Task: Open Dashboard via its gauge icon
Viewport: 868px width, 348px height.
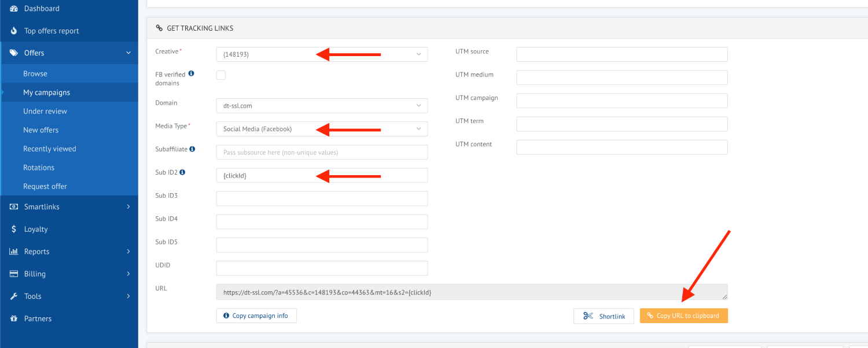Action: point(14,9)
